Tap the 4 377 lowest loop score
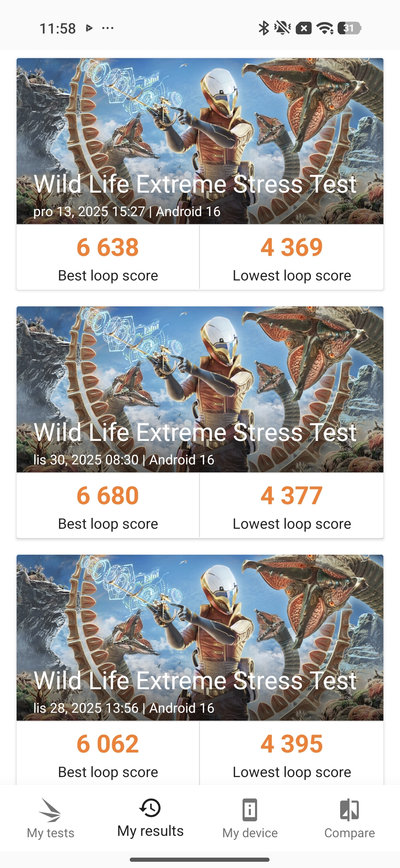 pos(292,496)
